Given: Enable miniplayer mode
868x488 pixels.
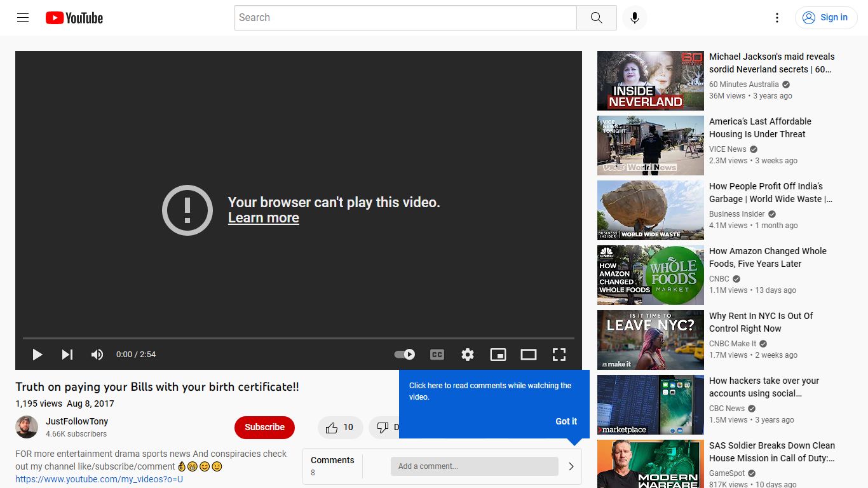Looking at the screenshot, I should pyautogui.click(x=498, y=355).
